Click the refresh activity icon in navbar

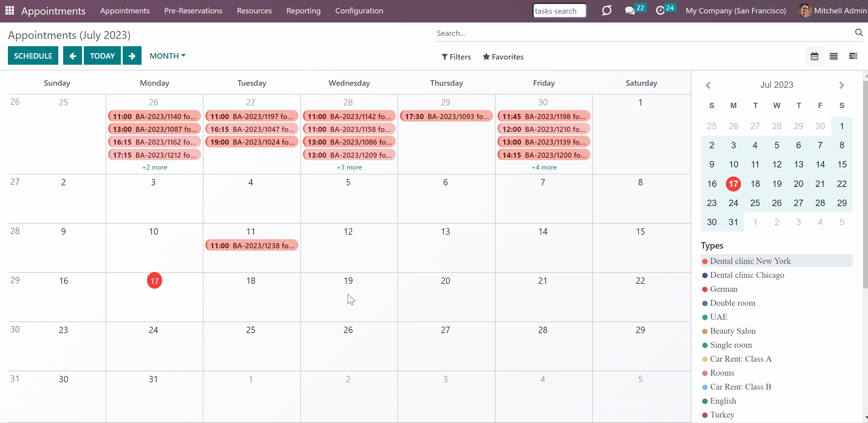pyautogui.click(x=607, y=10)
